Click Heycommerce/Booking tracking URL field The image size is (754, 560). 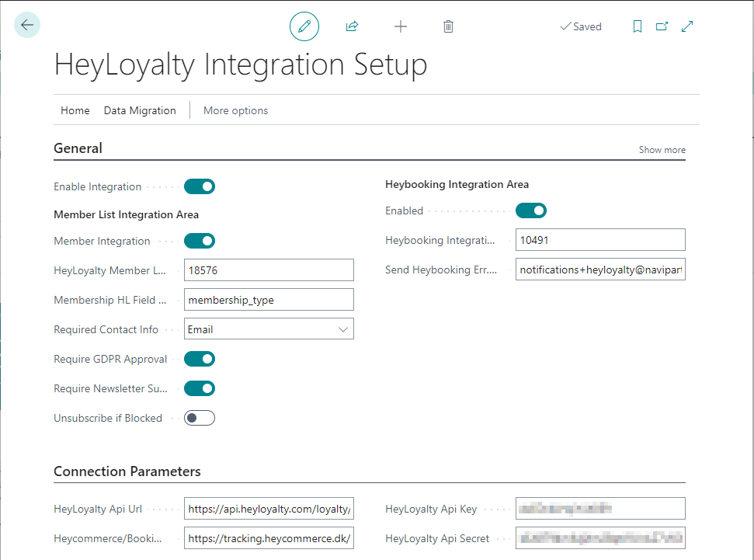point(269,538)
